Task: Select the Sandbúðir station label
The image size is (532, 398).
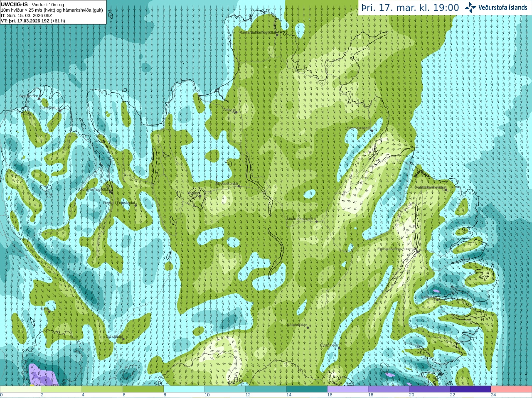Action: [114, 337]
